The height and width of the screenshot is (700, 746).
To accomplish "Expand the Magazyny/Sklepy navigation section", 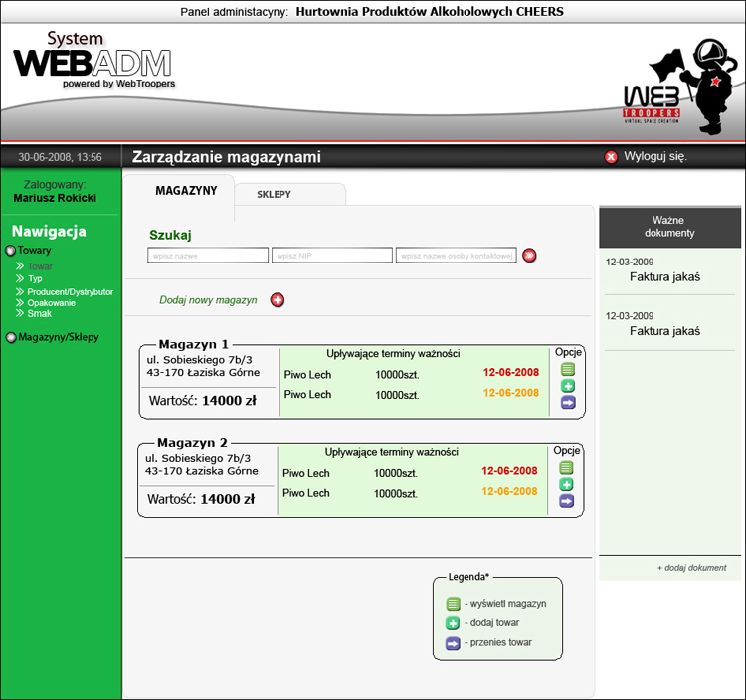I will coord(11,337).
